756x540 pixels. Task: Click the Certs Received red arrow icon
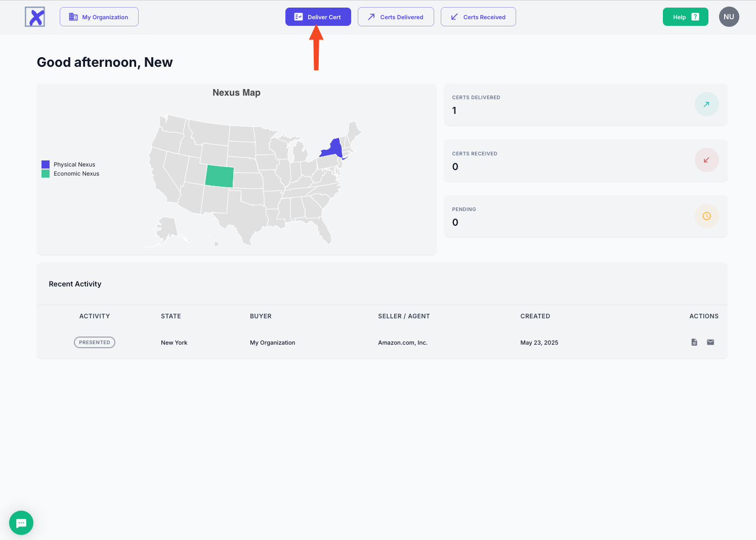[706, 160]
